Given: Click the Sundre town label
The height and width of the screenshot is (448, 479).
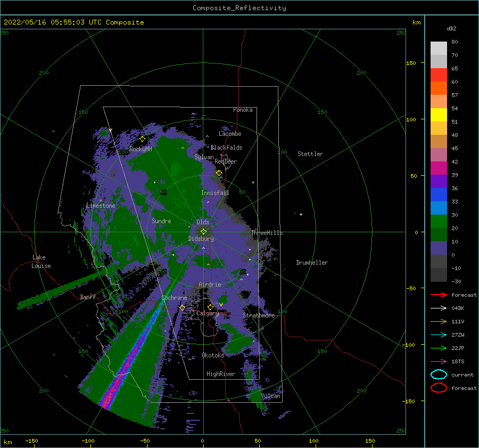Looking at the screenshot, I should (162, 221).
